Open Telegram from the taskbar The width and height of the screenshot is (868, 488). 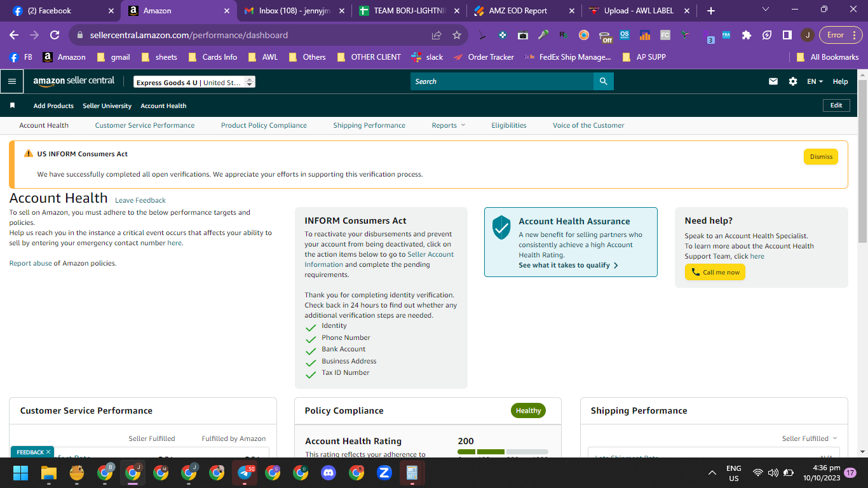click(245, 473)
